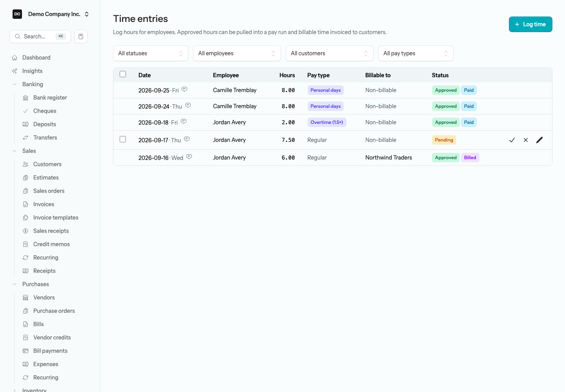Screen dimensions: 565x392
Task: Click the Personal days badge for 2026-09-24
Action: pos(326,106)
